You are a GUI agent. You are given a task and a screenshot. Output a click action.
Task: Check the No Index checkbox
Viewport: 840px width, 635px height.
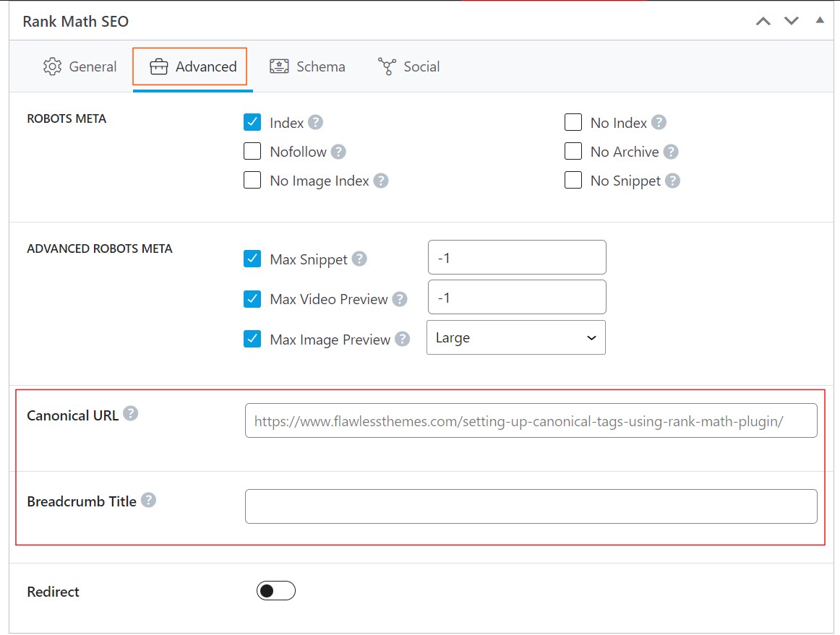point(573,122)
